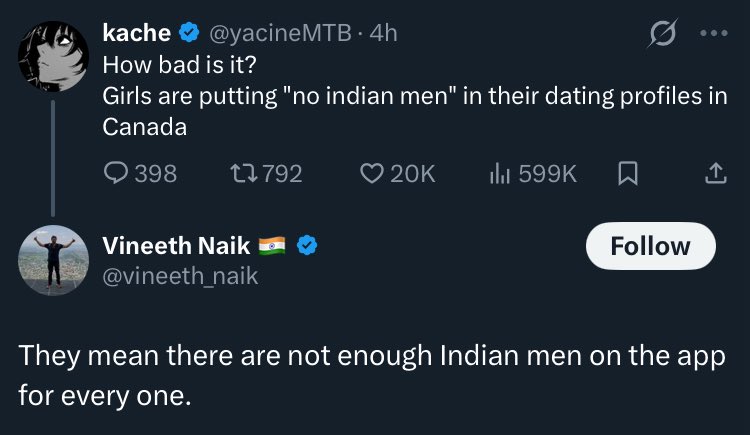Click the reply comment icon on kache's post
Image resolution: width=750 pixels, height=435 pixels.
pyautogui.click(x=116, y=173)
